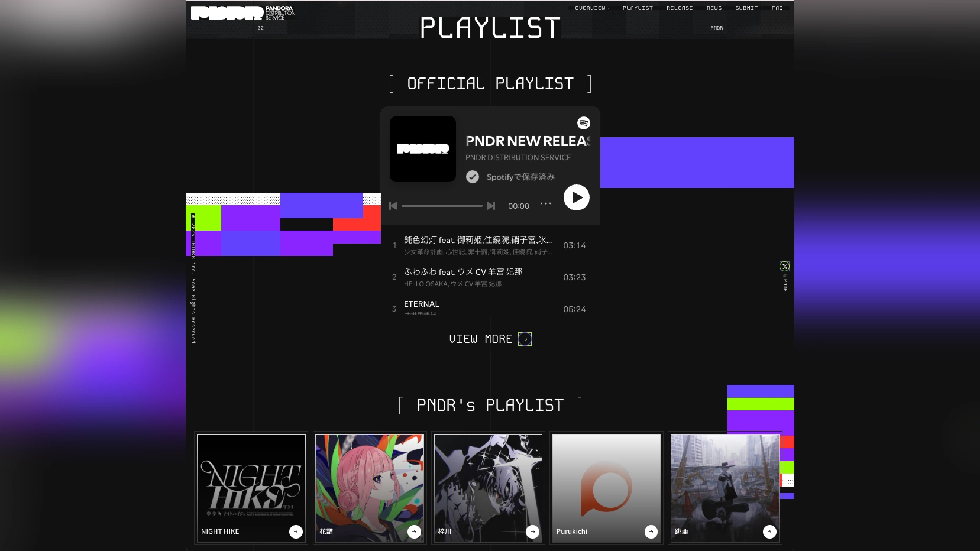Screen dimensions: 980x551
Task: Click the 00:00 playback time
Action: click(x=519, y=206)
